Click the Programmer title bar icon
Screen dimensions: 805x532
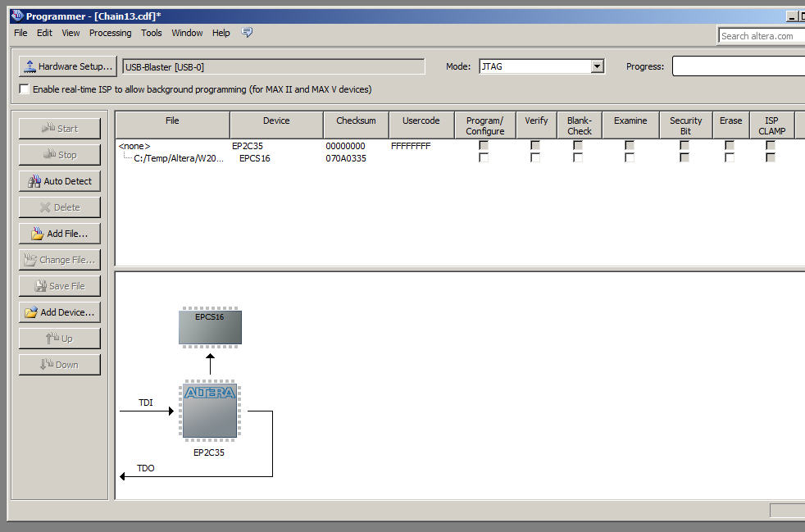pos(17,16)
